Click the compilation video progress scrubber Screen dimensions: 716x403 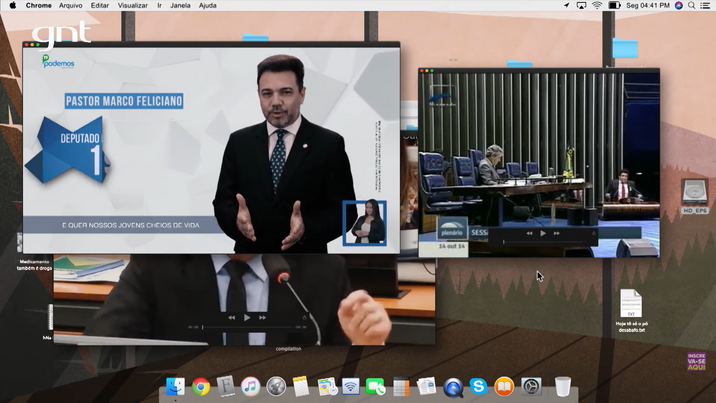[247, 327]
